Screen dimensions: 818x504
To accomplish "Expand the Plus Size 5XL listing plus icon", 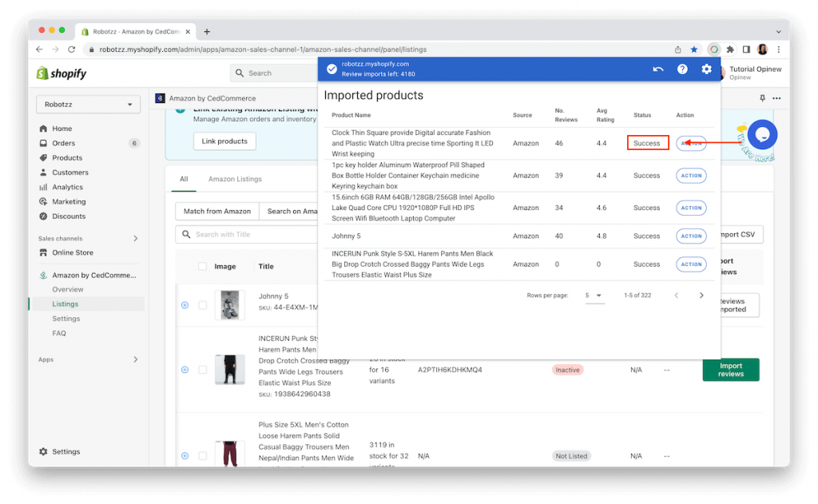I will pos(185,456).
